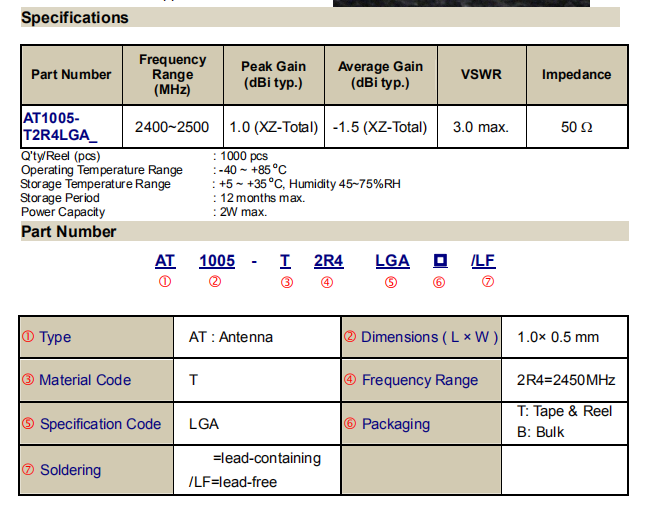
Task: Click the '-40 ~ +85 °C' value
Action: tap(252, 170)
